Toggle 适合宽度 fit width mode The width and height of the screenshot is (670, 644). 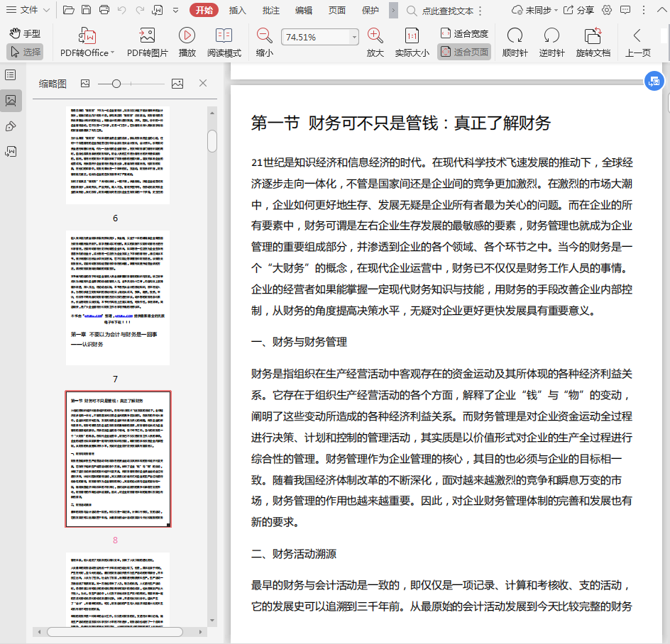coord(464,33)
